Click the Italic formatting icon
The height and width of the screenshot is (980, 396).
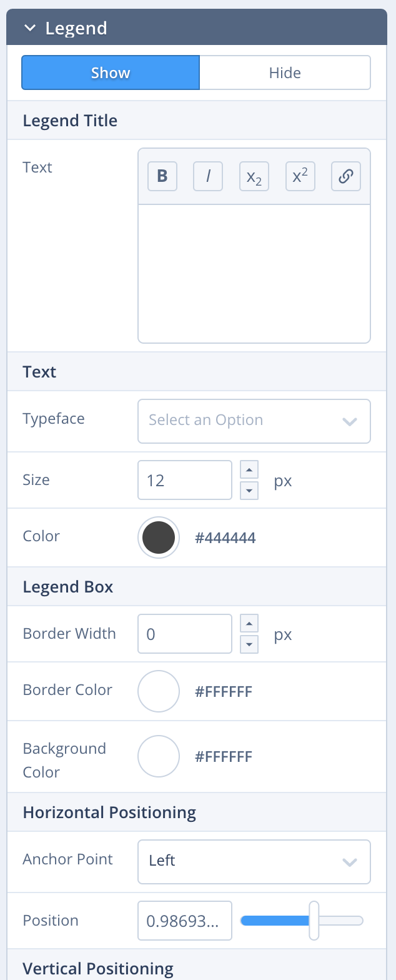pos(208,176)
